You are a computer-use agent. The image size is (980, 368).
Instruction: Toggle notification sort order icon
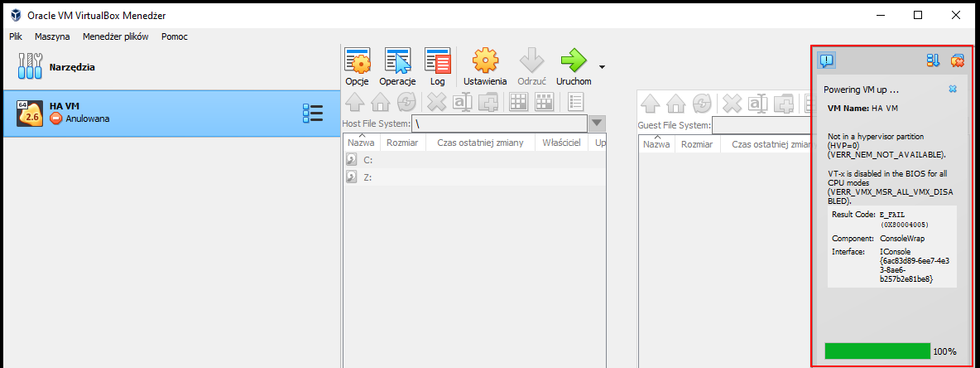(x=934, y=61)
